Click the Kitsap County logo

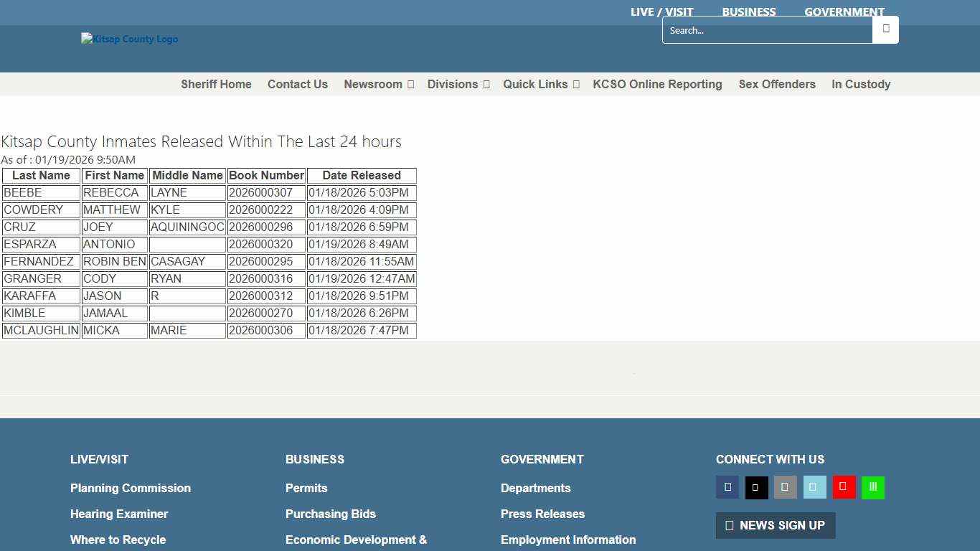130,39
